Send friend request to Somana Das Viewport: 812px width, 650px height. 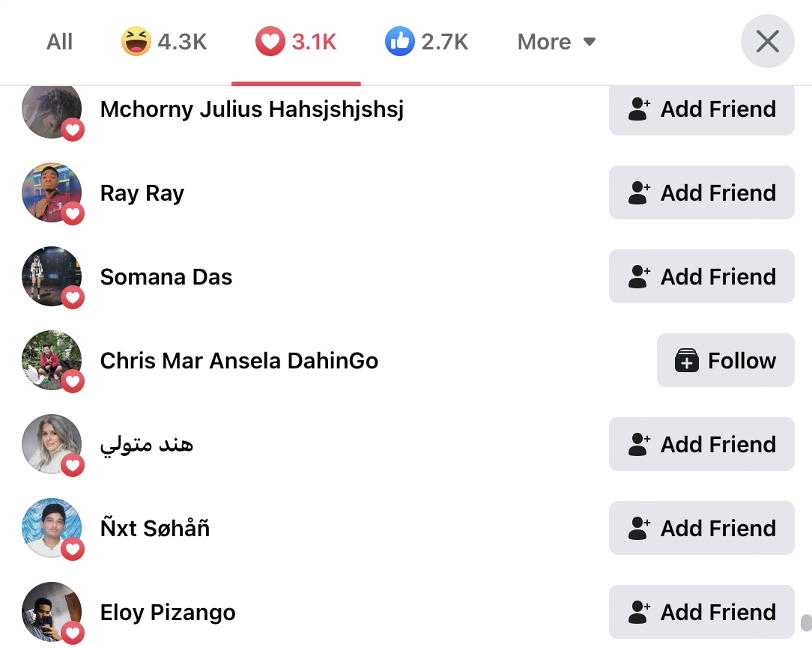[702, 276]
